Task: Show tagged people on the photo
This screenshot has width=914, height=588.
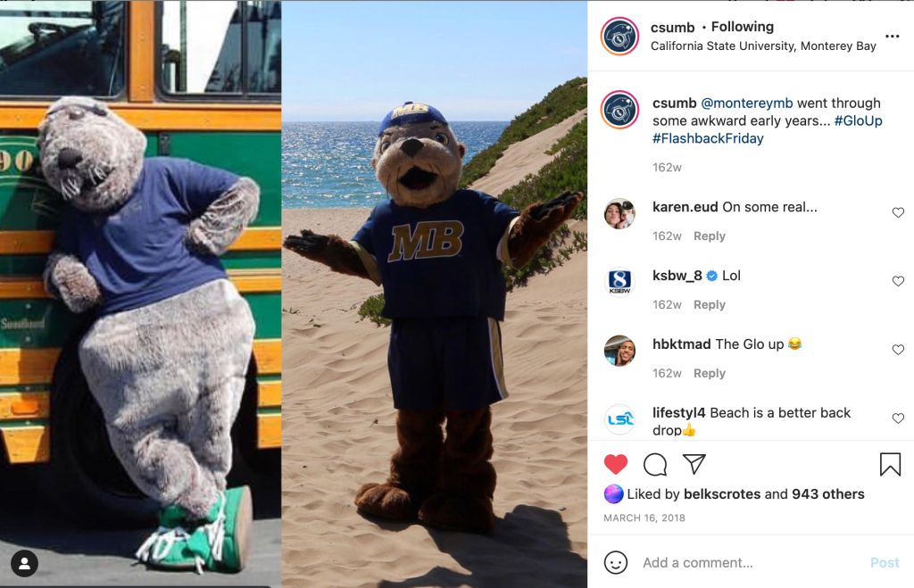Action: click(x=25, y=563)
